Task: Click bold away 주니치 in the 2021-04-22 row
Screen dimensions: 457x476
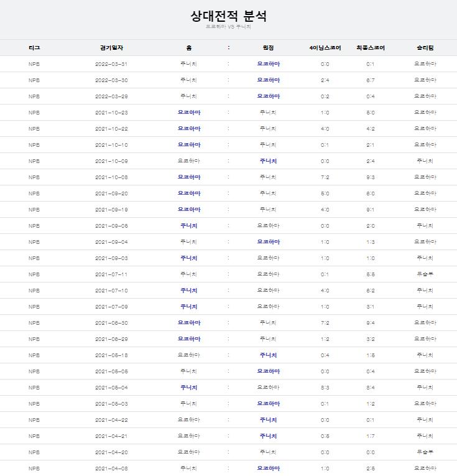Action: 268,420
